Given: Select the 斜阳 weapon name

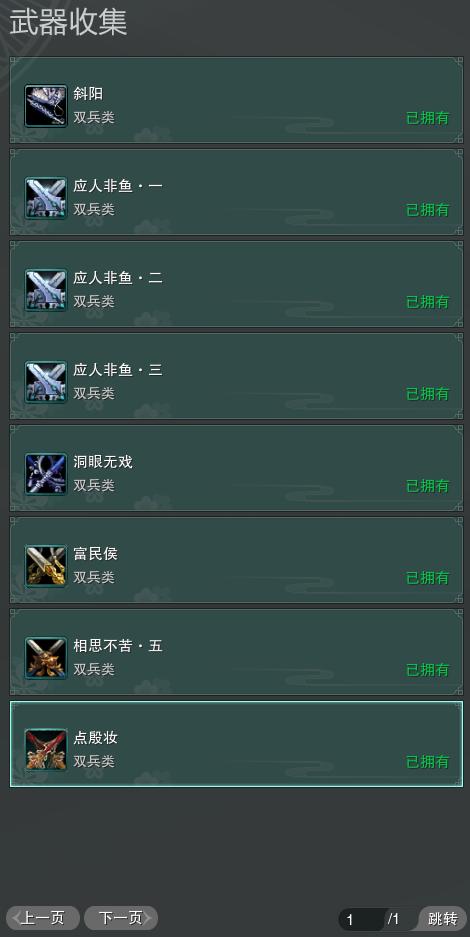Looking at the screenshot, I should pyautogui.click(x=88, y=94).
